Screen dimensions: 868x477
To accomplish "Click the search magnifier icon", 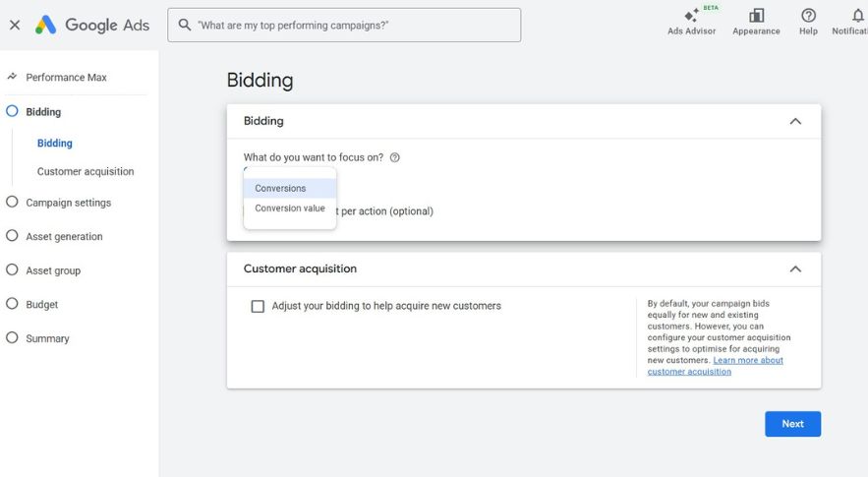I will [x=185, y=25].
